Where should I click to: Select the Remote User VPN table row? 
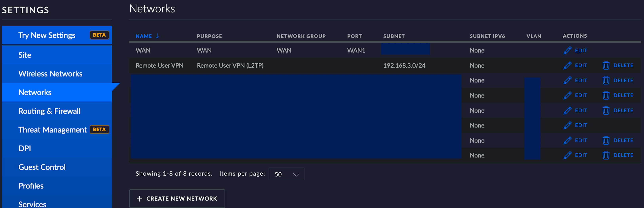click(x=300, y=65)
